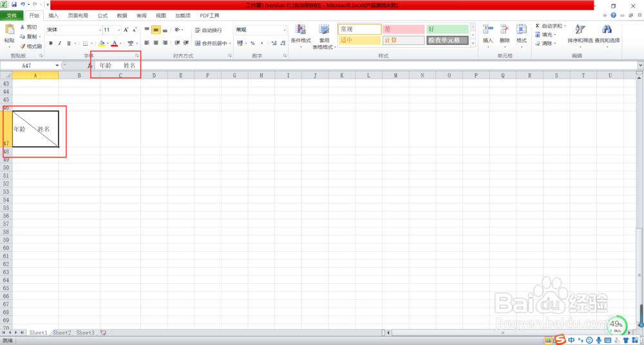The image size is (644, 345).
Task: Toggle align text left
Action: [147, 42]
